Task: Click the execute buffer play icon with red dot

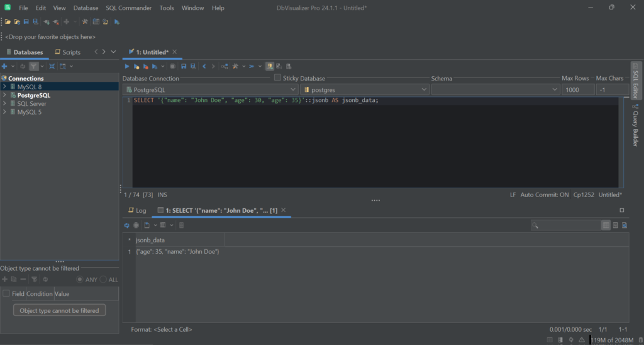Action: click(145, 66)
